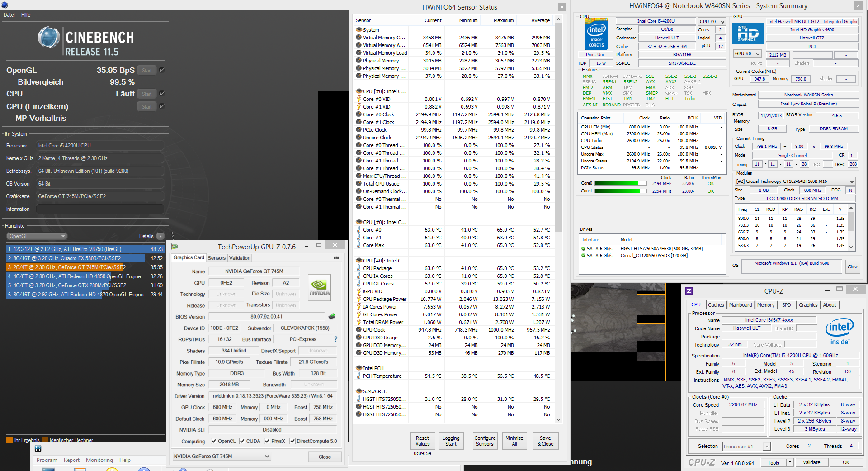Click the GPU-Z title bar card icon
Image resolution: width=868 pixels, height=471 pixels.
[175, 247]
